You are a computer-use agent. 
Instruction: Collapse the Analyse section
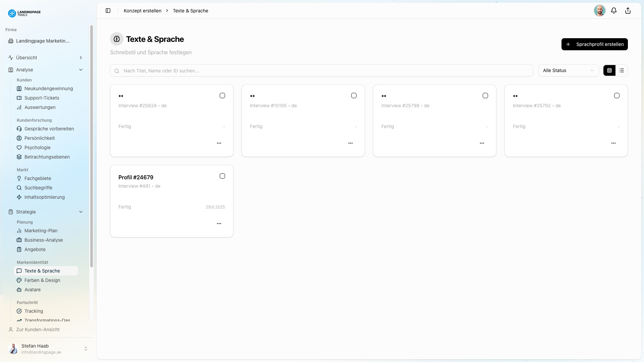pyautogui.click(x=81, y=70)
